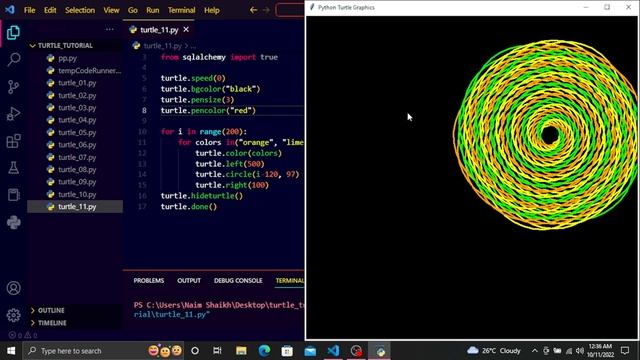640x360 pixels.
Task: Open the Run menu
Action: pyautogui.click(x=153, y=10)
